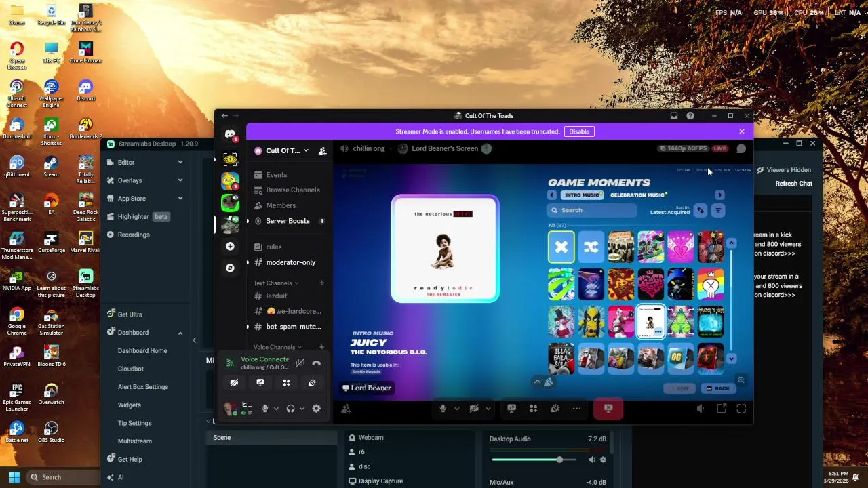Open soundboard in stream control bar

point(555,409)
